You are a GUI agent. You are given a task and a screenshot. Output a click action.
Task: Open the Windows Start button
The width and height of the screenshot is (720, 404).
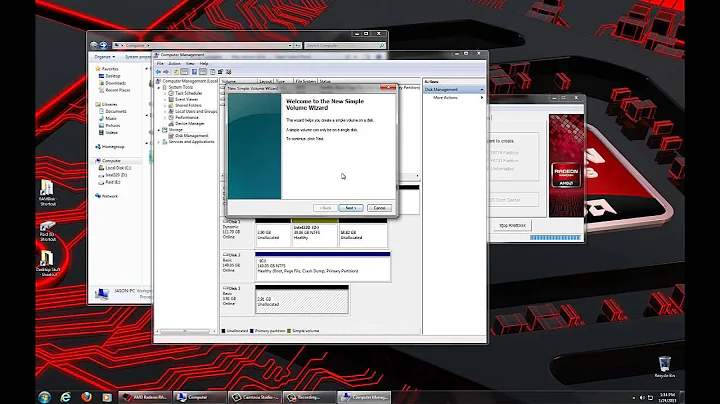45,397
